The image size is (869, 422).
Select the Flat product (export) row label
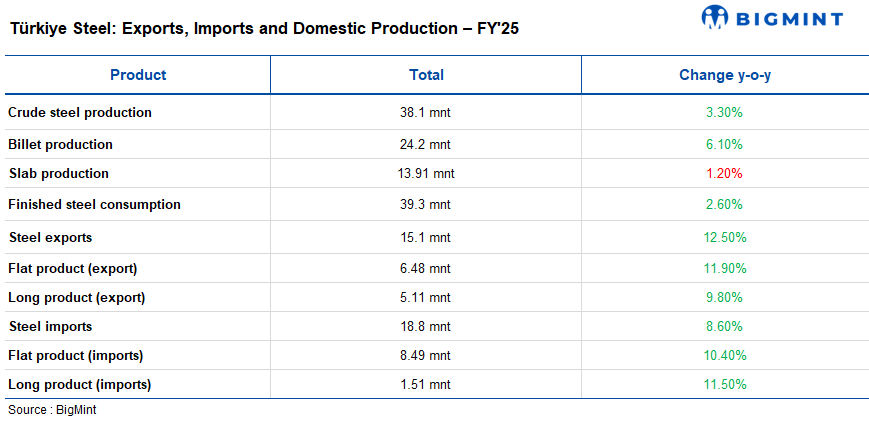72,269
